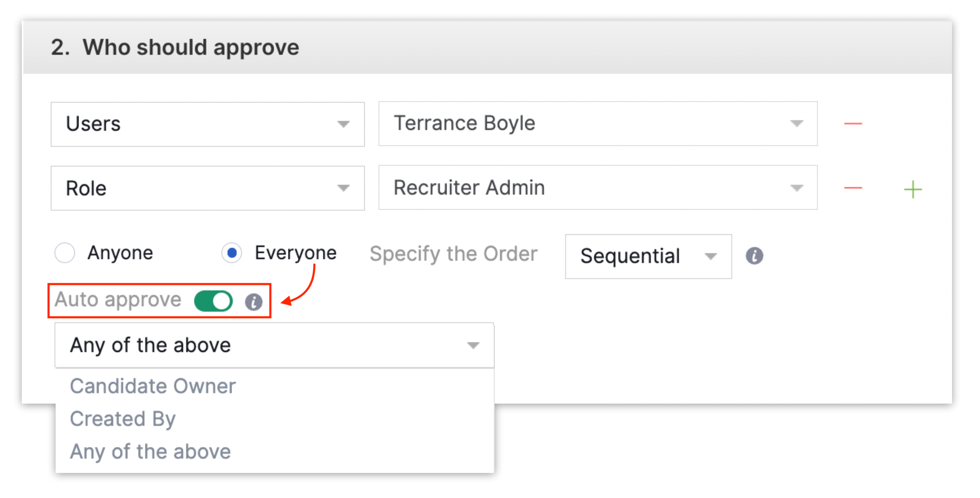The height and width of the screenshot is (498, 980).
Task: Turn off the Auto approve toggle
Action: (213, 301)
